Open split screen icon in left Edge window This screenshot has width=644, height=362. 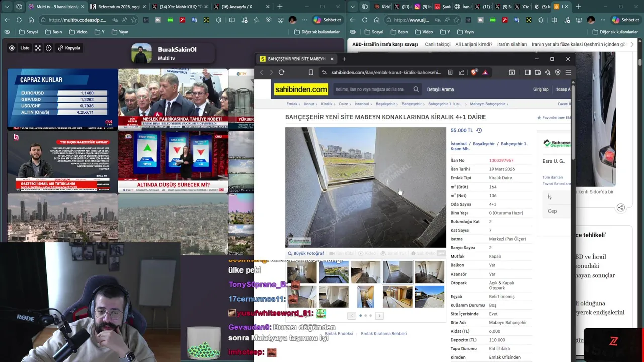tap(231, 20)
